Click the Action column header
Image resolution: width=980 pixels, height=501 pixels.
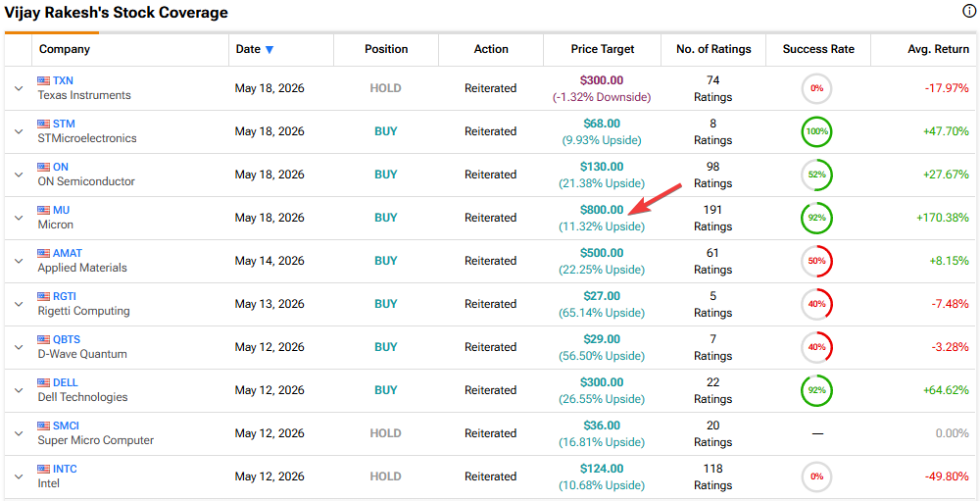(491, 49)
